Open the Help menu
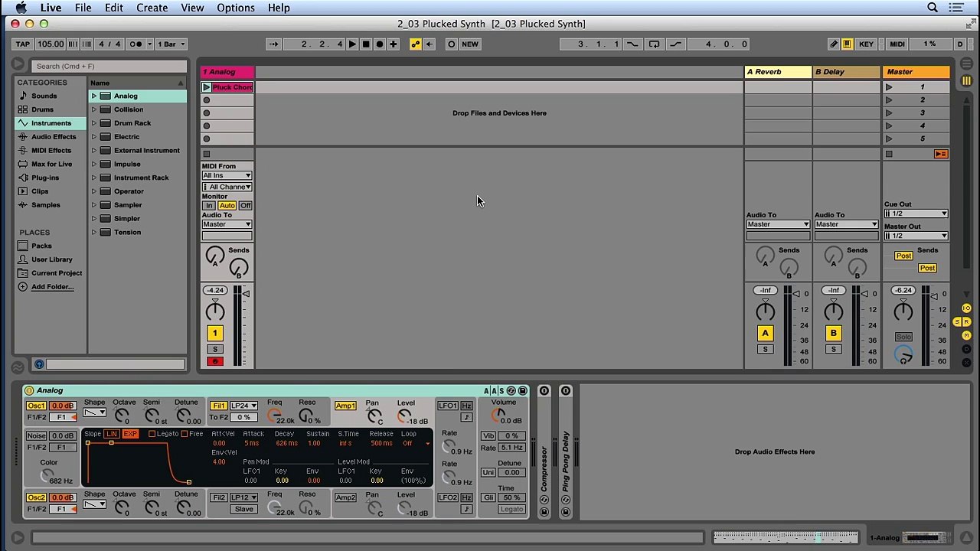This screenshot has height=551, width=980. tap(279, 8)
